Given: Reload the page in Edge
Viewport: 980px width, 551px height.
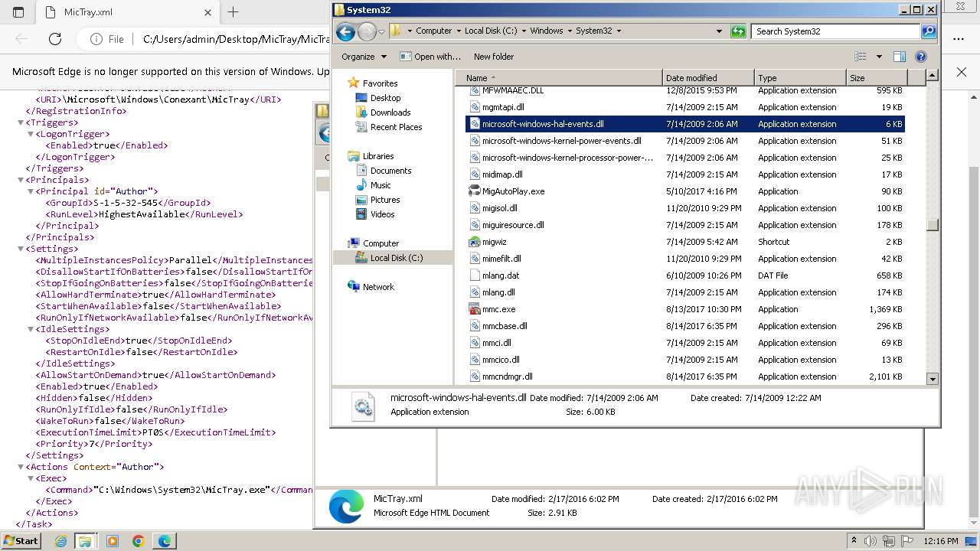Looking at the screenshot, I should 55,39.
